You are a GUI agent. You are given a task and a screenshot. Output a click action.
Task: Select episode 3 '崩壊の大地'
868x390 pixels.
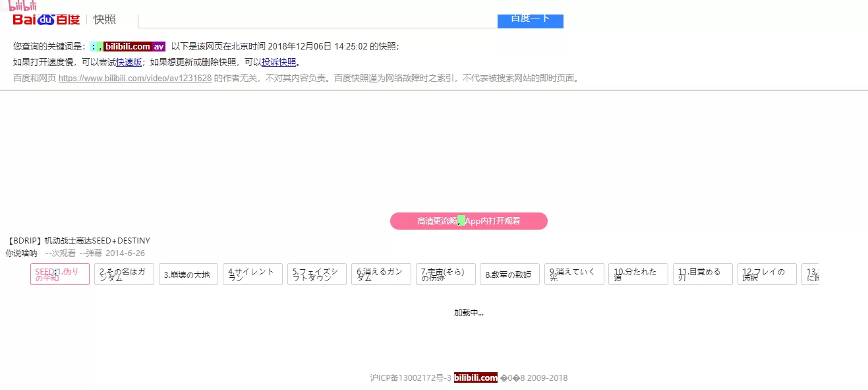[188, 275]
